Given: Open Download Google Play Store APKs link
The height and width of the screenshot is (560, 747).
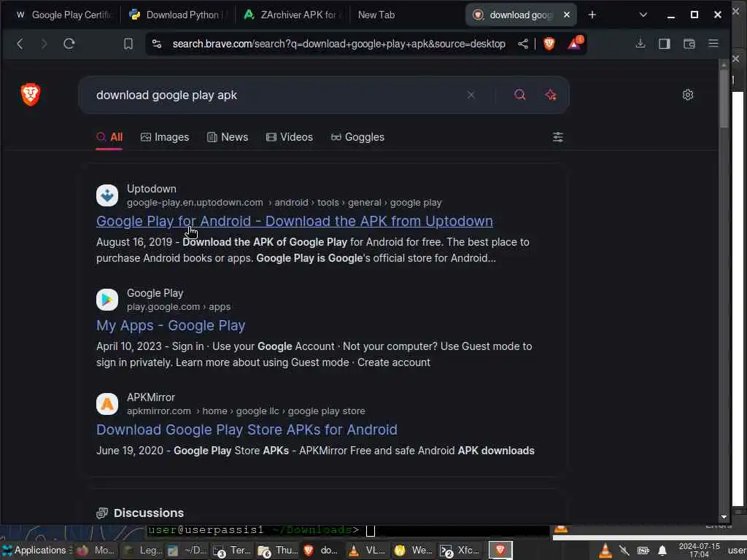Looking at the screenshot, I should 247,429.
